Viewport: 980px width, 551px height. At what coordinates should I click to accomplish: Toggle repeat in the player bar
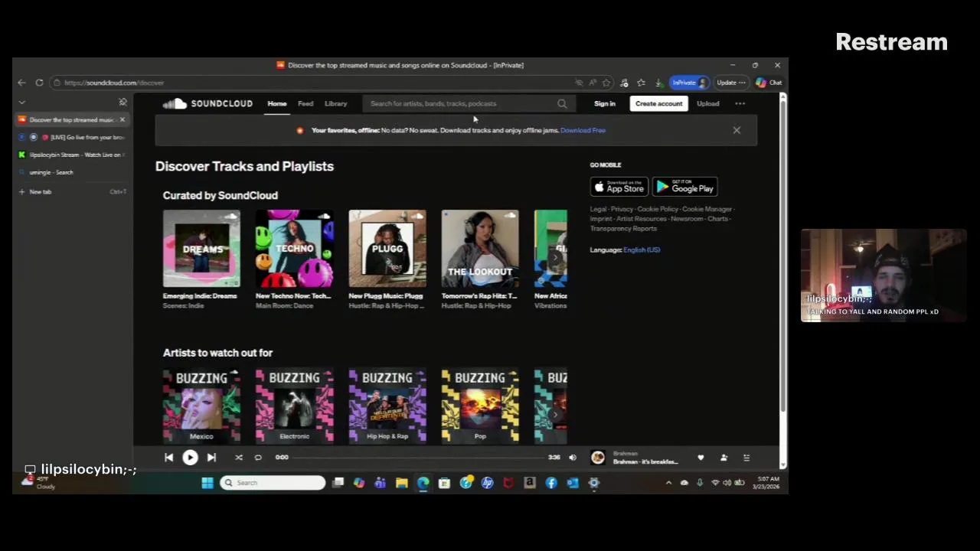pos(258,458)
